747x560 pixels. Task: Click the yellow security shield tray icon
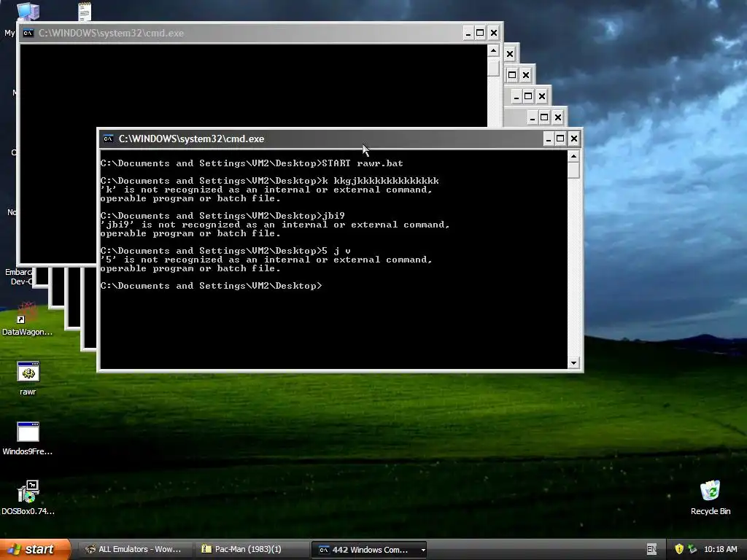pyautogui.click(x=679, y=549)
